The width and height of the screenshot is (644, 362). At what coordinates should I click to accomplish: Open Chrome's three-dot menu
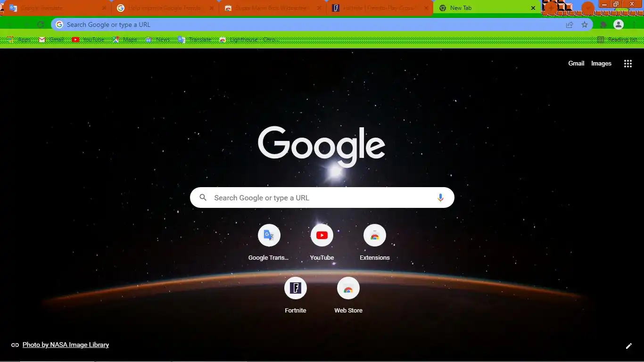[634, 25]
